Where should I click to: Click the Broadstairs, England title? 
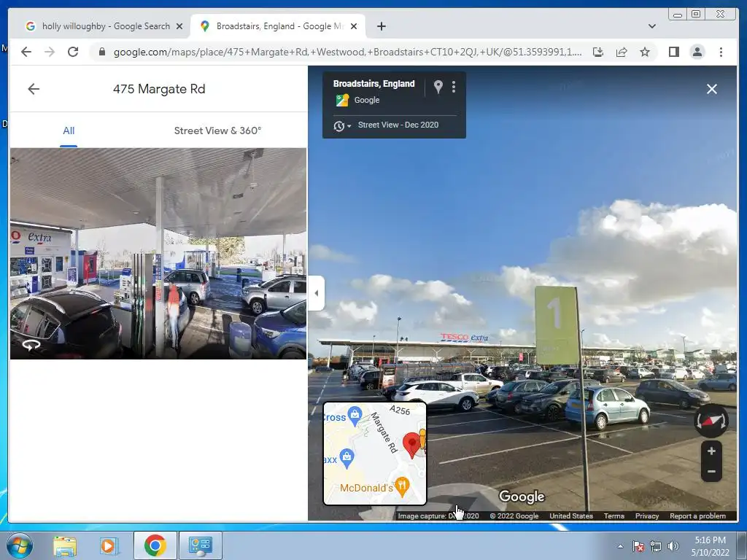coord(374,84)
